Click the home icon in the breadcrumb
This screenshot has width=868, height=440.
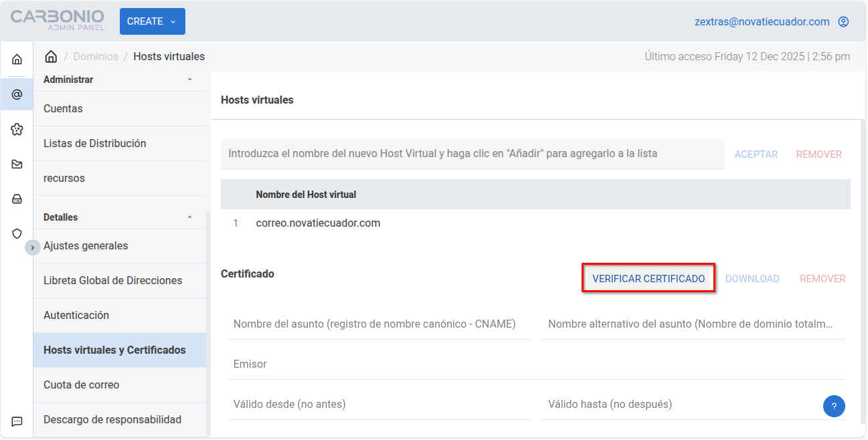coord(51,56)
